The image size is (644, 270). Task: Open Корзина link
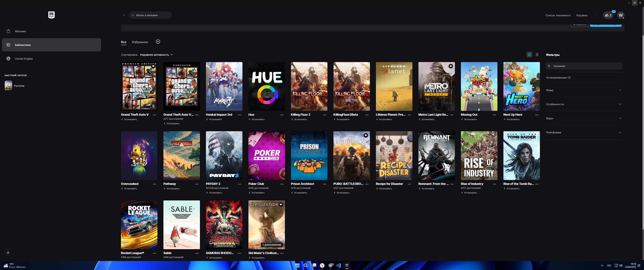point(582,16)
